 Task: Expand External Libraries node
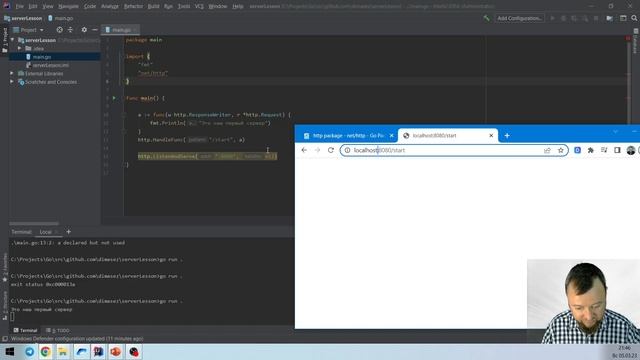(12, 73)
